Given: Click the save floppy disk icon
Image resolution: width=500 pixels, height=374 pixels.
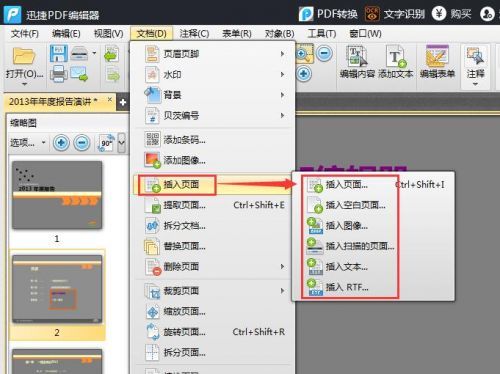Looking at the screenshot, I should point(59,53).
